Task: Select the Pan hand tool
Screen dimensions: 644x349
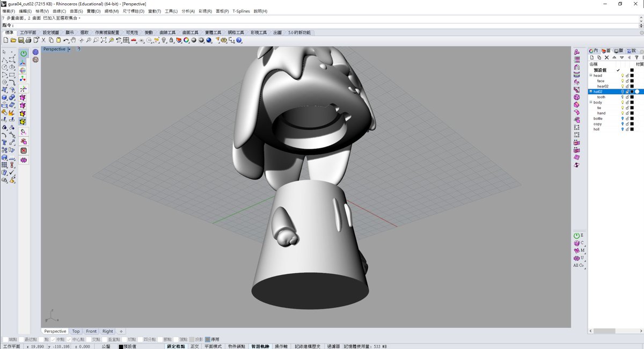Action: (x=73, y=40)
